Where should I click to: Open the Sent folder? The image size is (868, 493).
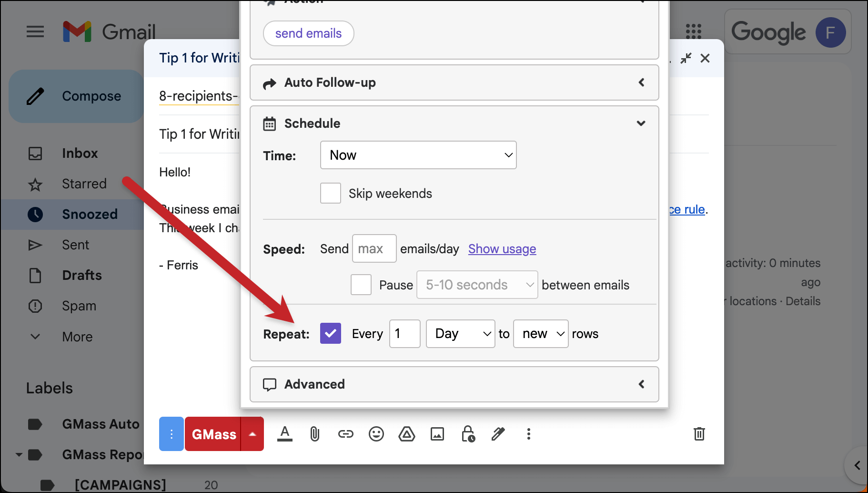[76, 245]
